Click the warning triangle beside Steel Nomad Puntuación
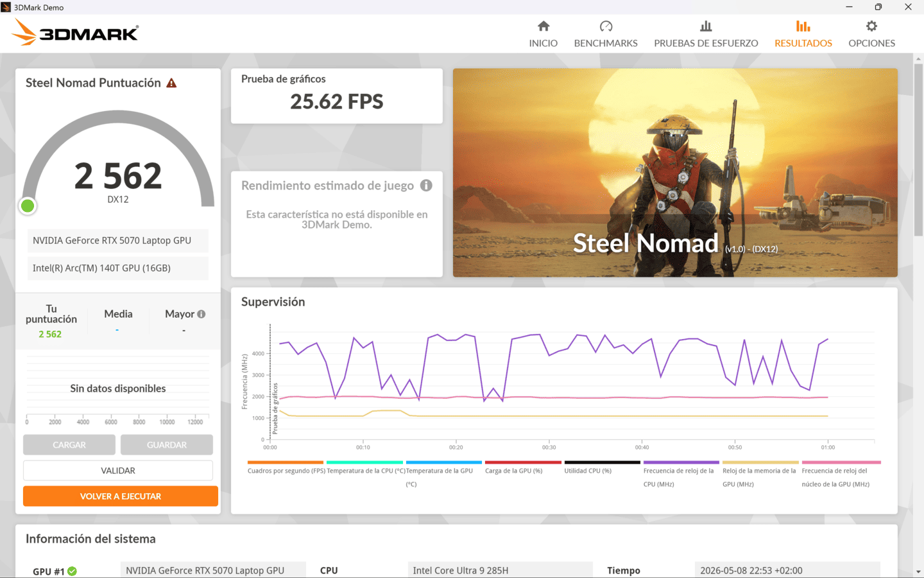This screenshot has width=924, height=578. (x=171, y=83)
